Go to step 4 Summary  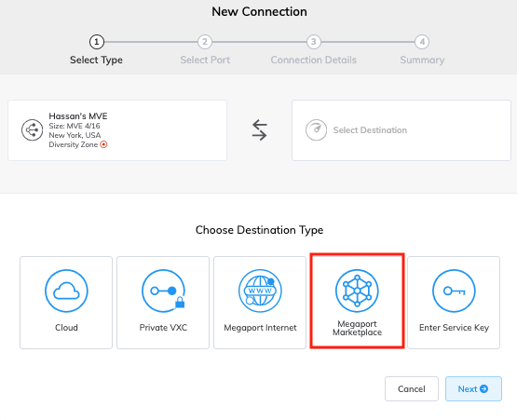[x=422, y=42]
